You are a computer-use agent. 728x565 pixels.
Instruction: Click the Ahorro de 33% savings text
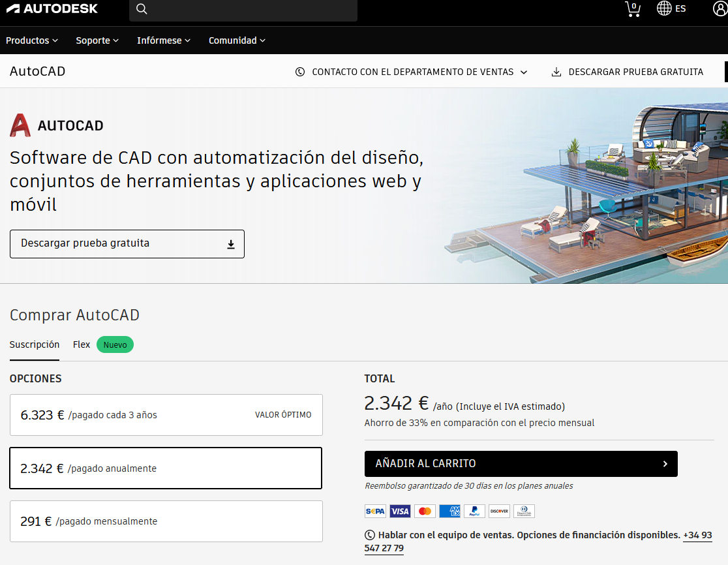click(x=479, y=423)
